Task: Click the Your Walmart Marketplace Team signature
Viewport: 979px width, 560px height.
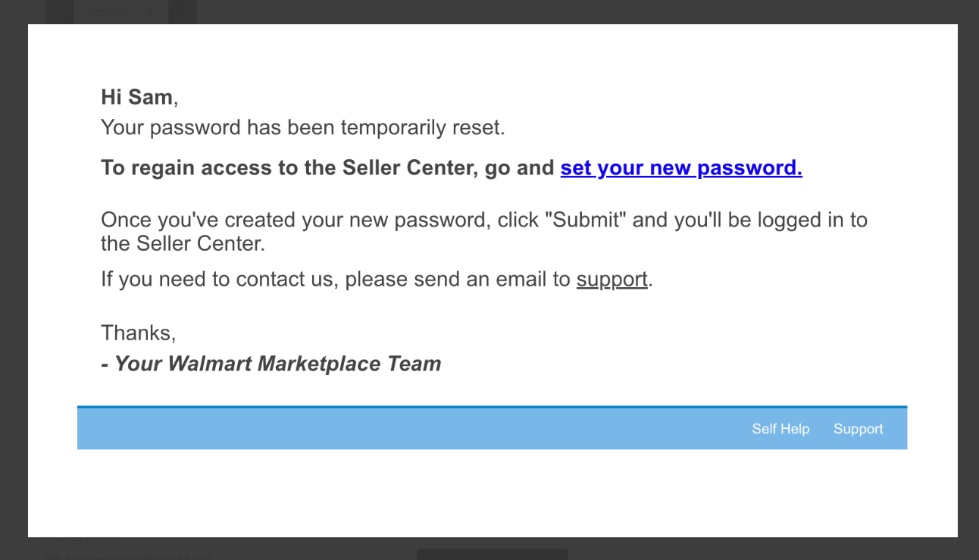Action: pos(271,364)
